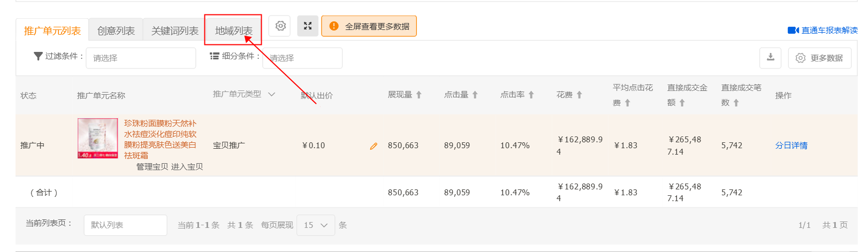
Task: Click the 进入宝贝 link
Action: click(187, 167)
